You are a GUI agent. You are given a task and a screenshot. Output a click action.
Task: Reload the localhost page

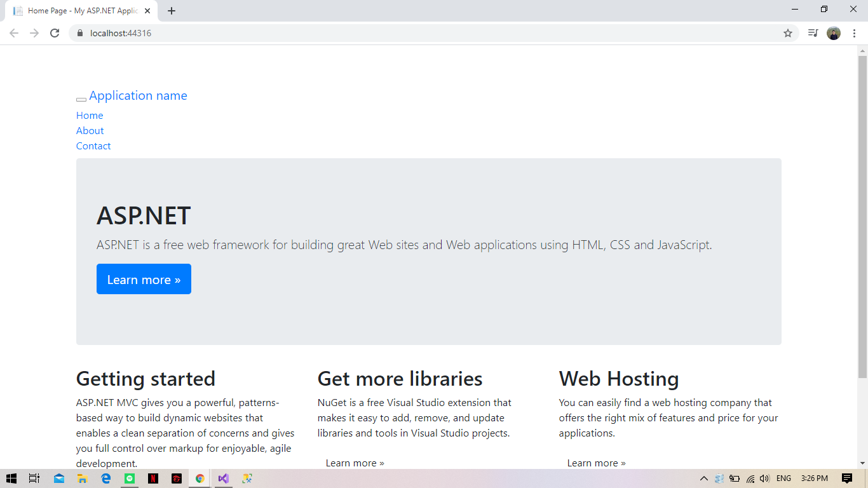(55, 33)
